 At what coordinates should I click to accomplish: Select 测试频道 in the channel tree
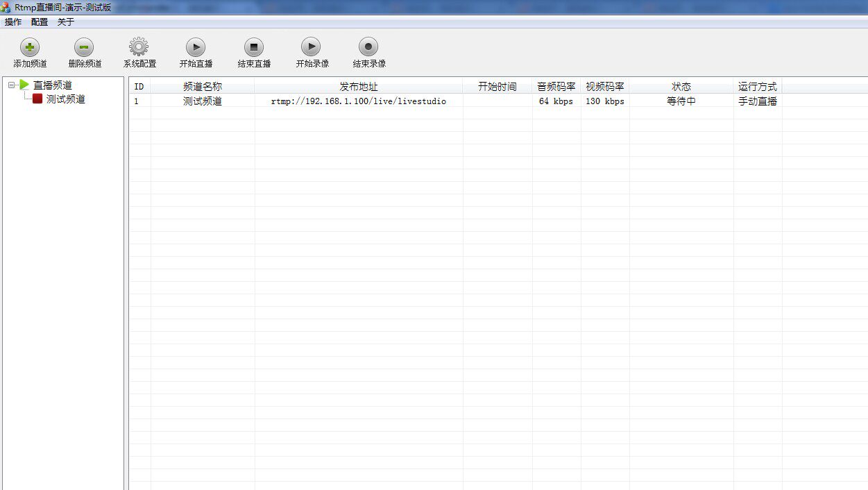(x=65, y=99)
